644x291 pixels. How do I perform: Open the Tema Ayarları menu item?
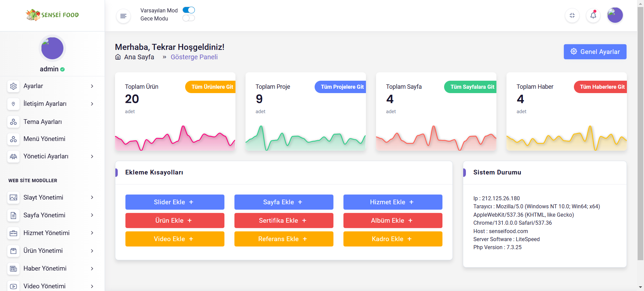(43, 122)
